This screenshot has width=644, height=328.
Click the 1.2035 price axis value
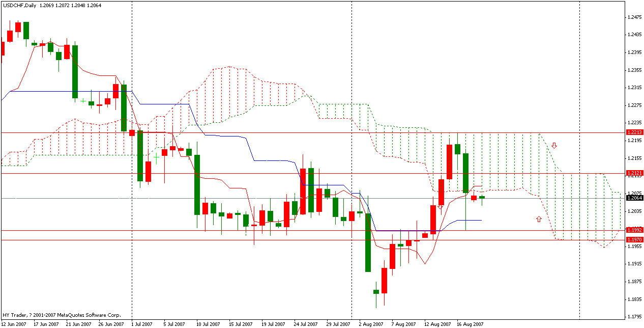pyautogui.click(x=635, y=211)
